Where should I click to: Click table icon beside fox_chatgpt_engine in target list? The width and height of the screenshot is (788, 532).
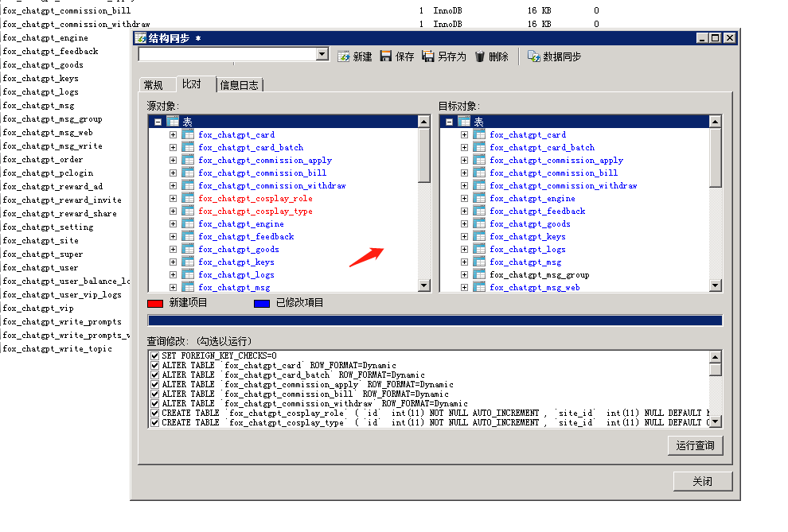pyautogui.click(x=479, y=199)
